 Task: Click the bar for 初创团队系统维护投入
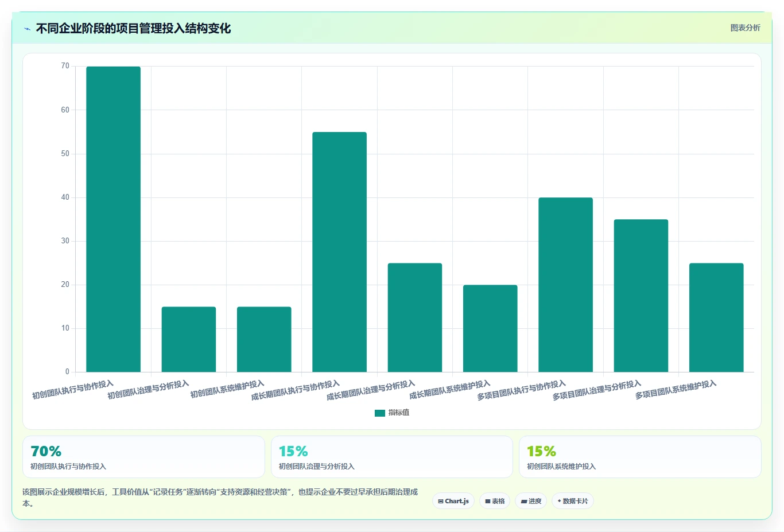[264, 339]
